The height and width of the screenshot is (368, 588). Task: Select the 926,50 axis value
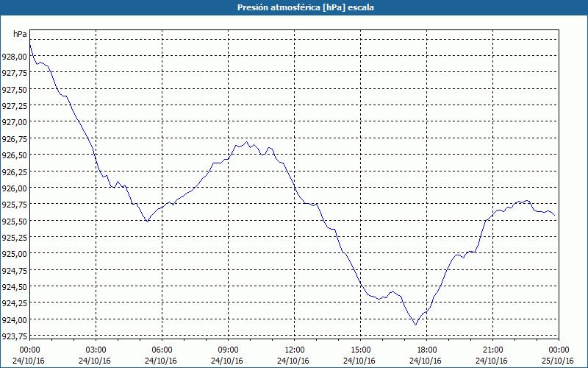(15, 155)
